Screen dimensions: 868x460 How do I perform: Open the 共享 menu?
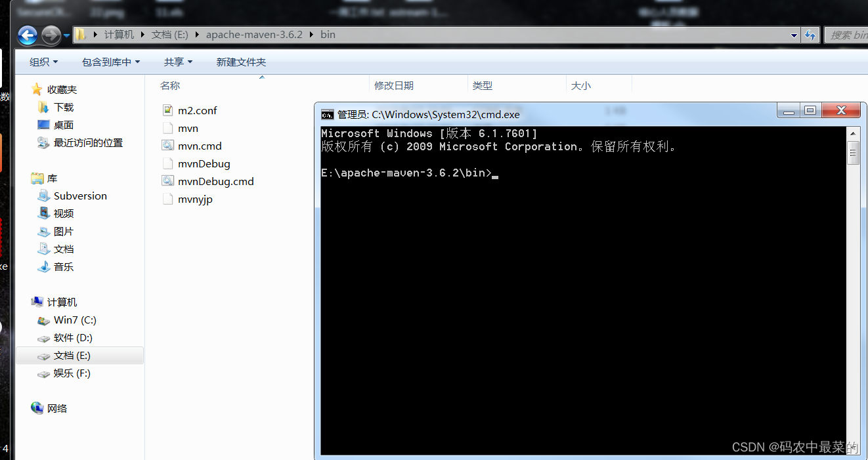point(178,62)
